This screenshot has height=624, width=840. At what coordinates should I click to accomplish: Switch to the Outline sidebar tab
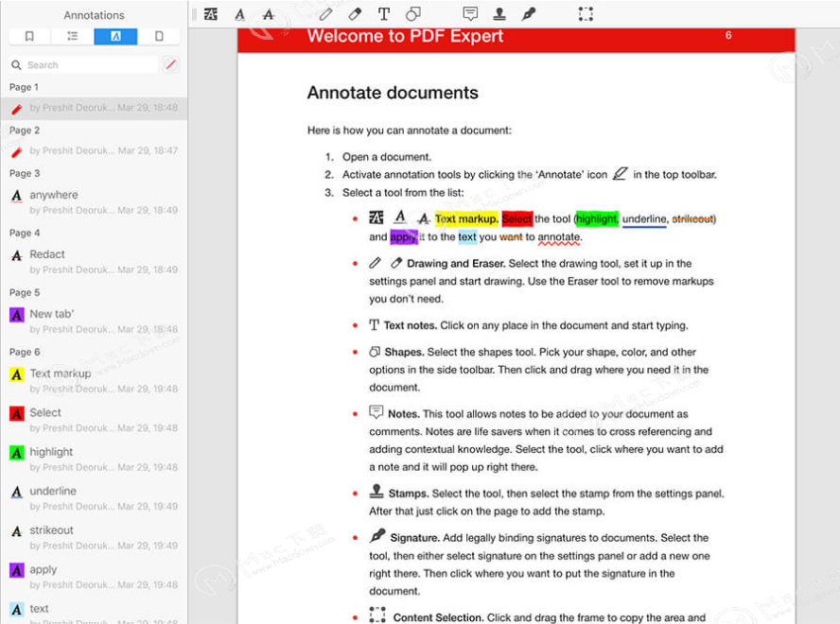click(x=72, y=37)
